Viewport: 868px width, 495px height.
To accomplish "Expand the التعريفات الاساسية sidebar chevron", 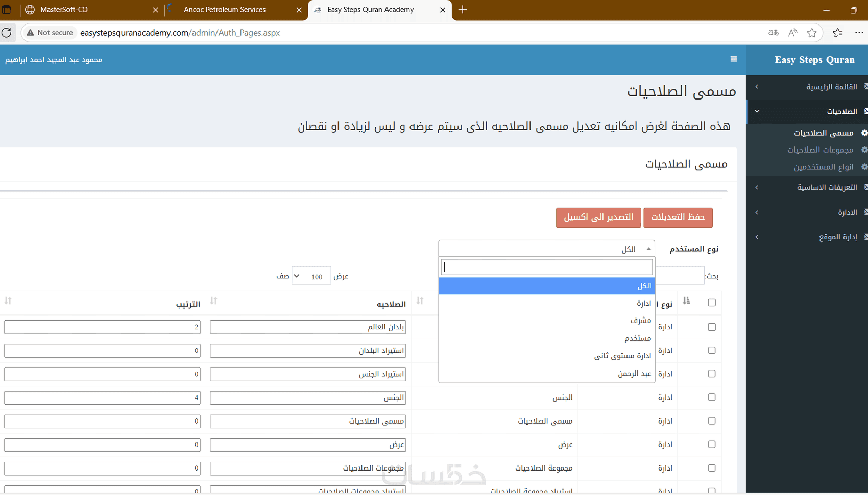I will tap(757, 187).
